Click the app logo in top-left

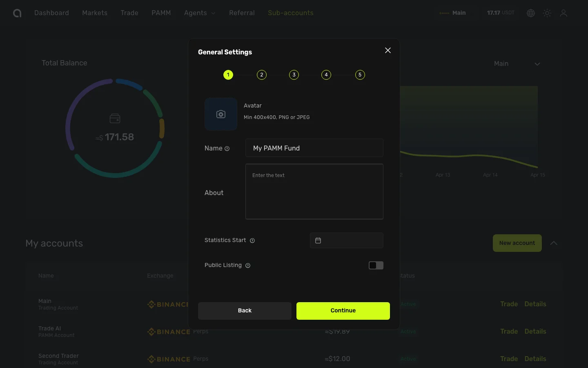coord(17,13)
